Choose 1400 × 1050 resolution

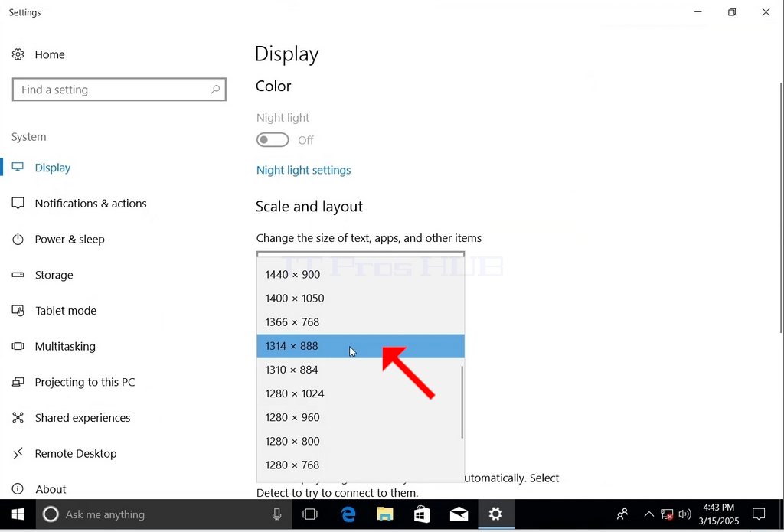point(361,298)
